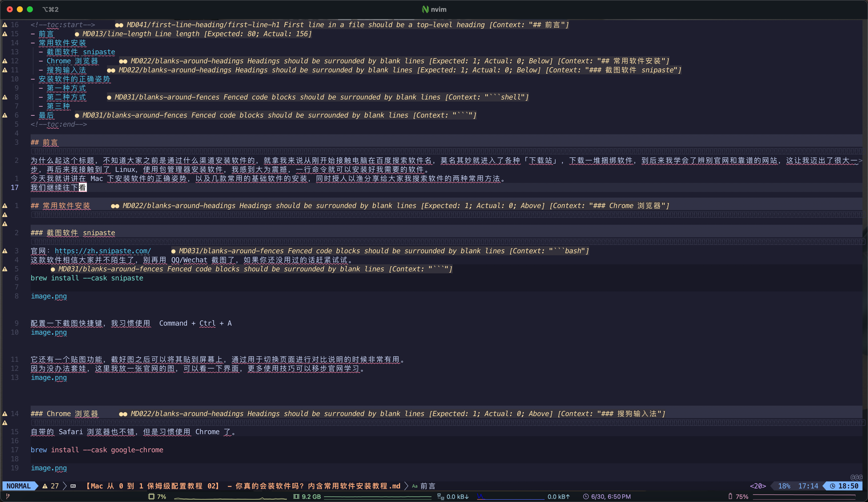Click the warning sign beside the Chrome 浏览器 toc entry
Viewport: 868px width, 502px height.
pos(5,61)
